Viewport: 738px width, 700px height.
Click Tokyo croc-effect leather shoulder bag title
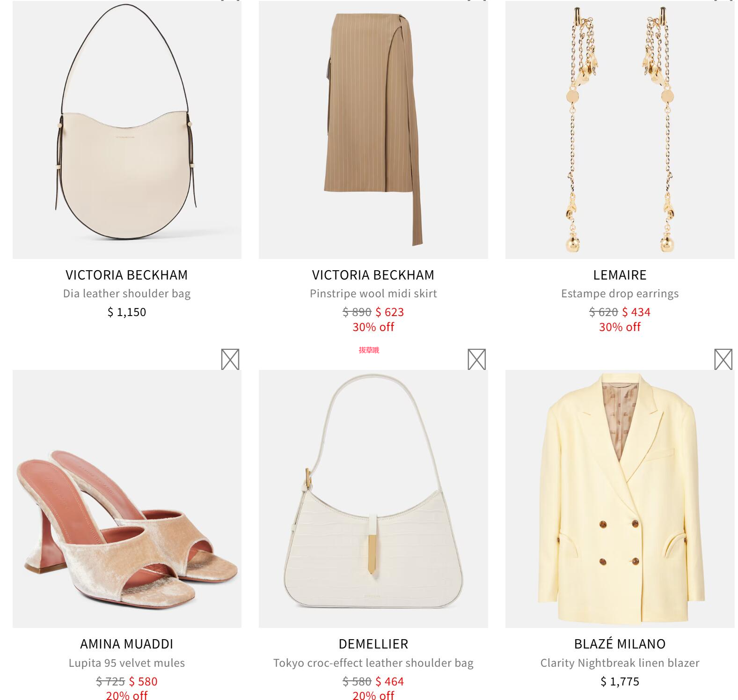[373, 663]
